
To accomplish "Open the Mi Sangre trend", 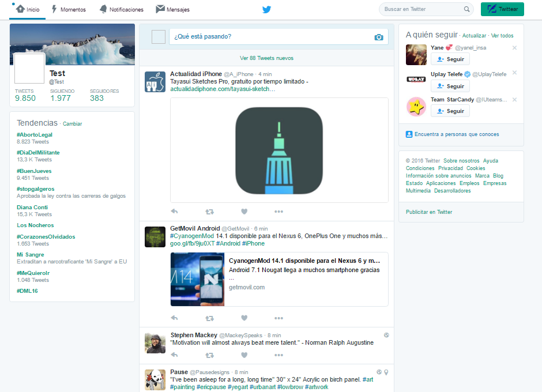I will click(x=31, y=254).
